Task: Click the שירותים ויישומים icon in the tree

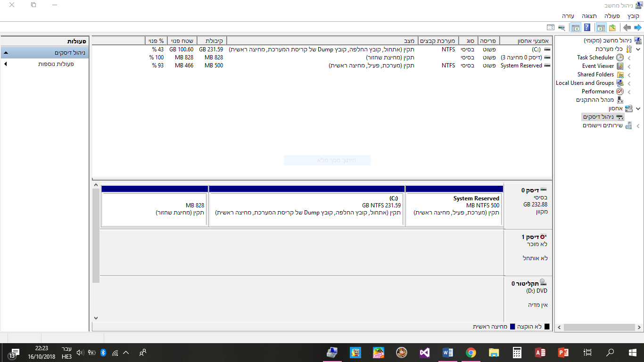Action: coord(628,126)
